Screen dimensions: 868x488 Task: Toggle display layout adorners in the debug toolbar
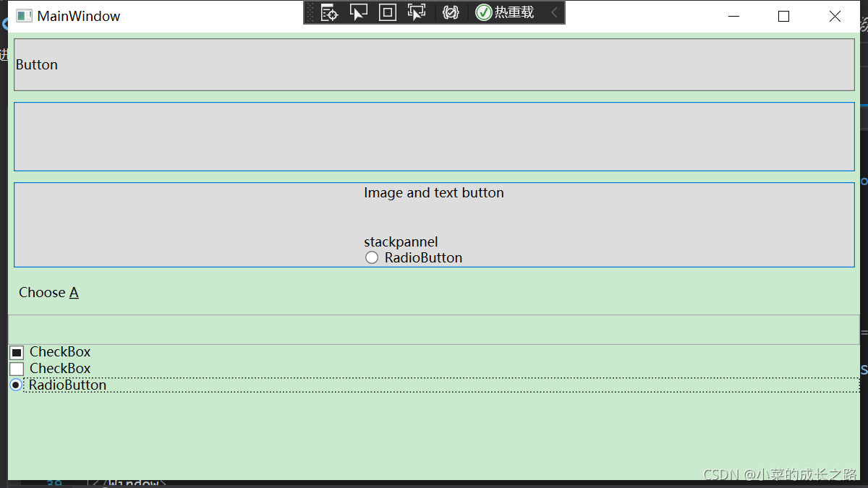point(387,12)
